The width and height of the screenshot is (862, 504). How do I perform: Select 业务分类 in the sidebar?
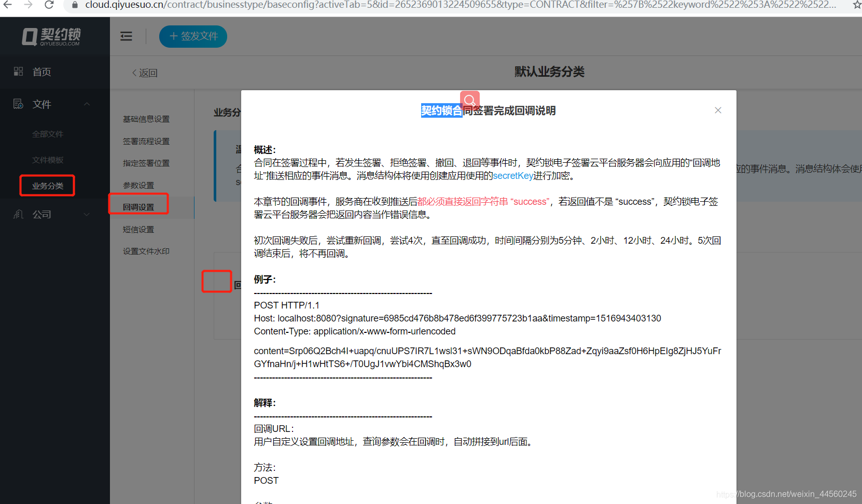[48, 186]
